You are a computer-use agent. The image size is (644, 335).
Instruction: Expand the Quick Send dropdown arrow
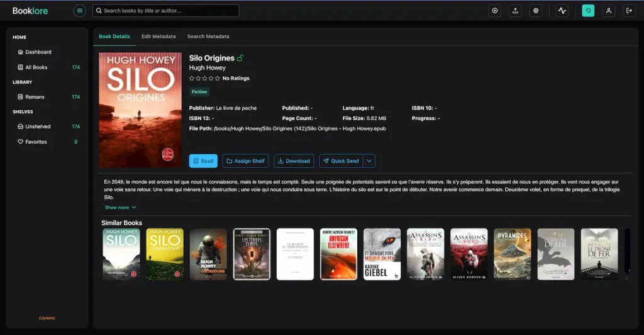[x=369, y=161]
